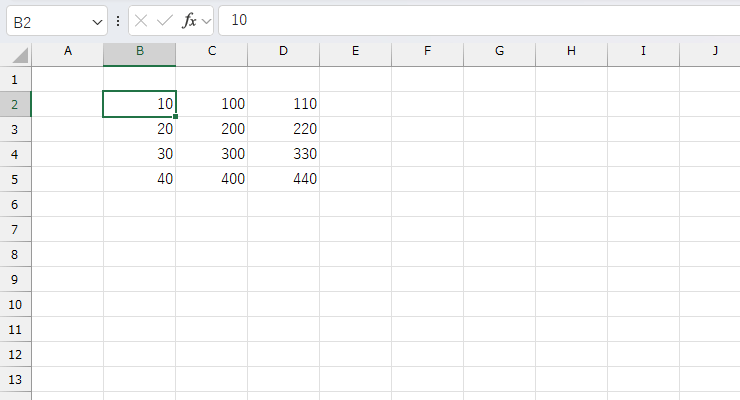Click cell D5 containing 440
Image resolution: width=740 pixels, height=400 pixels.
(283, 179)
